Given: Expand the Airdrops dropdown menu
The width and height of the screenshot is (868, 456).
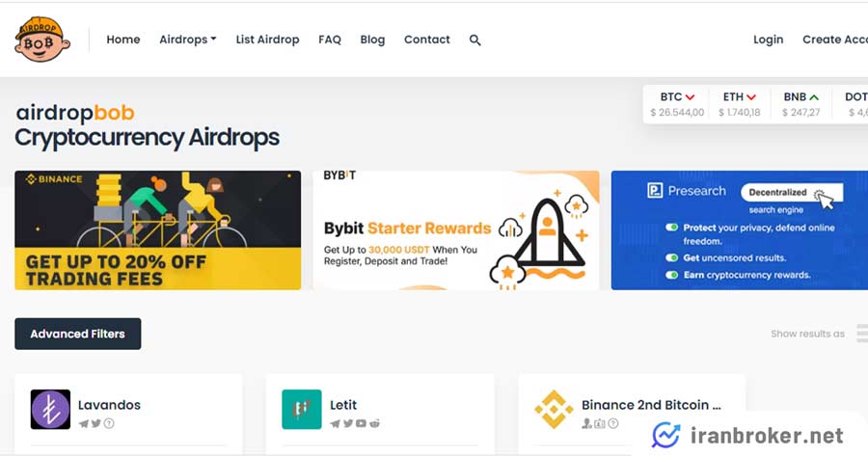Looking at the screenshot, I should [188, 40].
